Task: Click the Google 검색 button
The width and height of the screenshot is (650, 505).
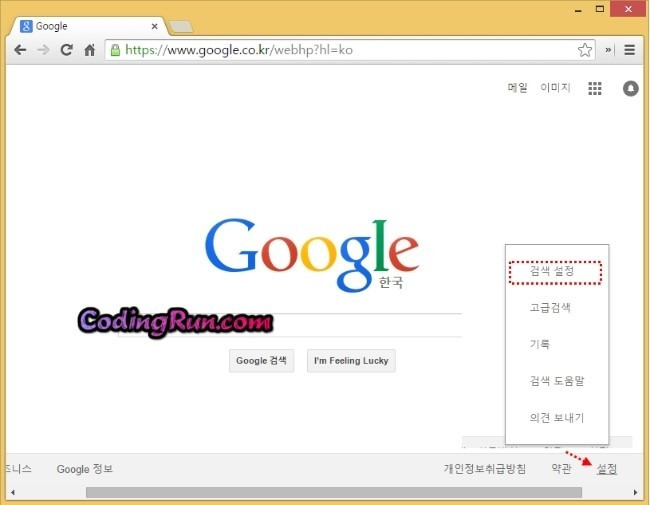Action: pyautogui.click(x=262, y=361)
